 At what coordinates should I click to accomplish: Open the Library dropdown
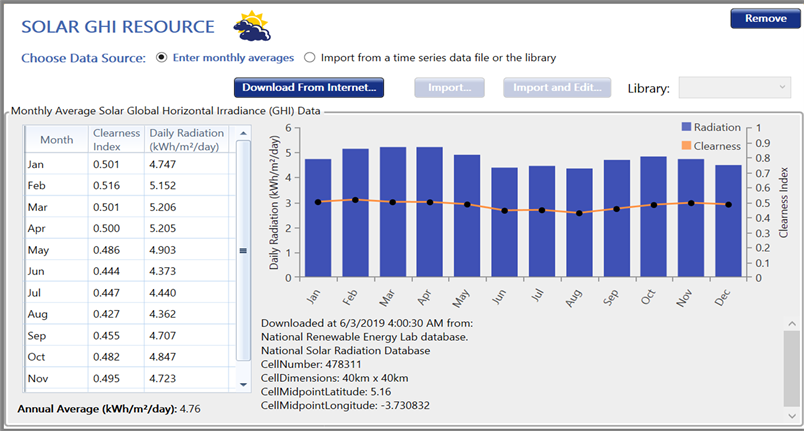point(734,88)
